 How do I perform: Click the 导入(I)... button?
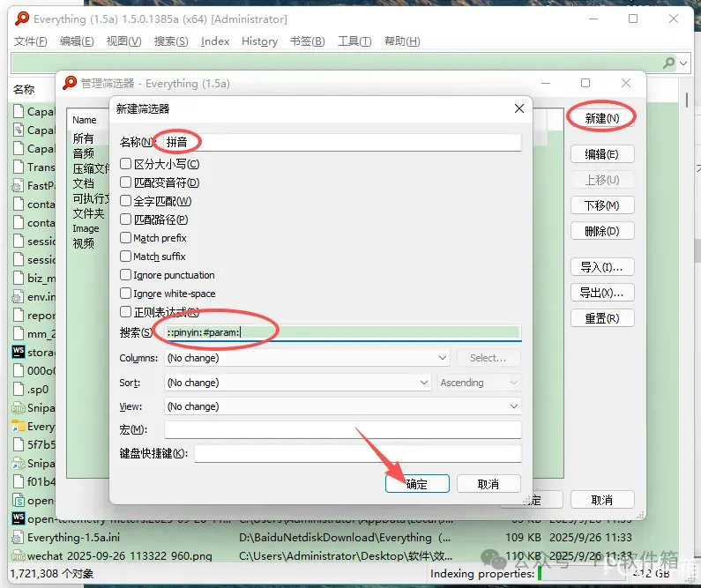[602, 267]
